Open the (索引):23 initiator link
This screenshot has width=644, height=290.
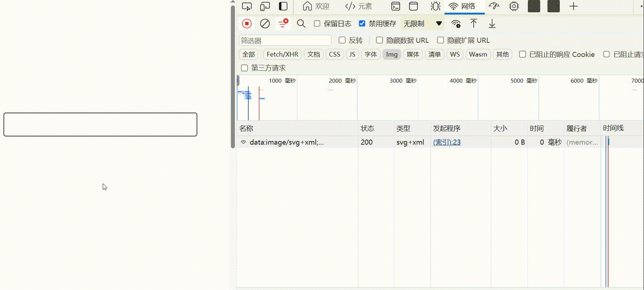click(x=447, y=142)
